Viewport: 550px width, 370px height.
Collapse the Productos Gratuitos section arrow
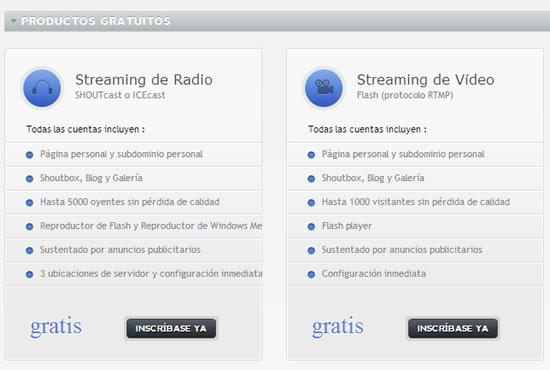coord(13,21)
